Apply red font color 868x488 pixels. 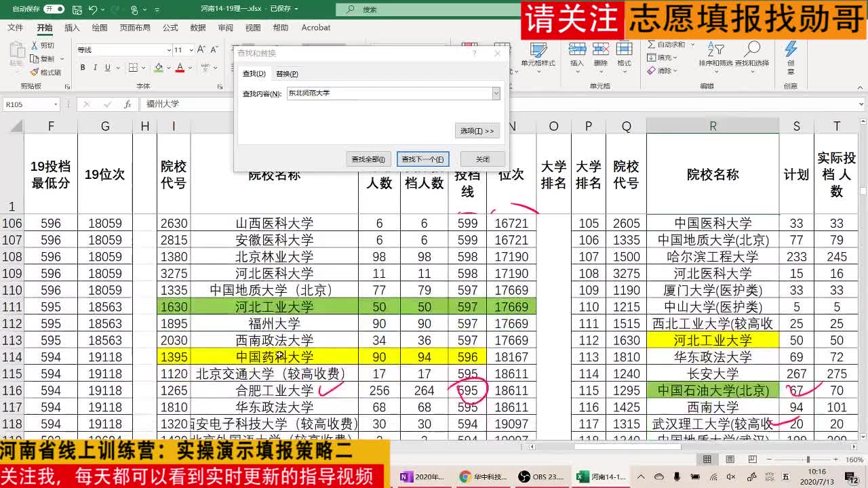pyautogui.click(x=180, y=68)
